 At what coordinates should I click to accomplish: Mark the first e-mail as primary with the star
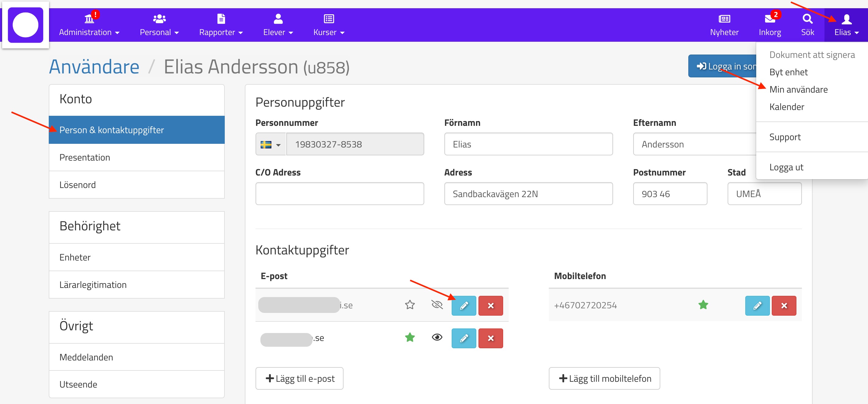click(x=409, y=305)
